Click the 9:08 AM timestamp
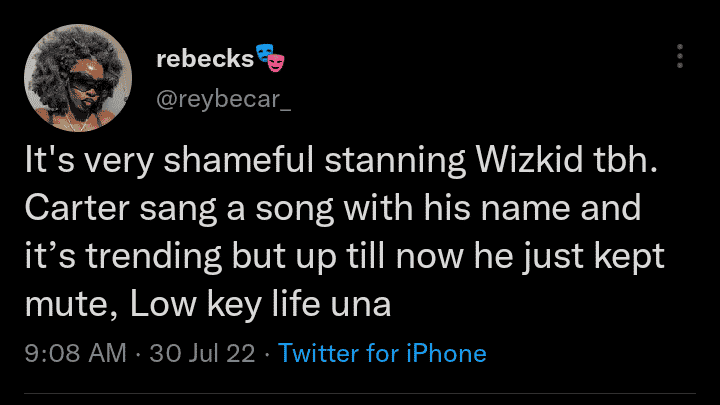Screen dimensions: 720x405 73,353
